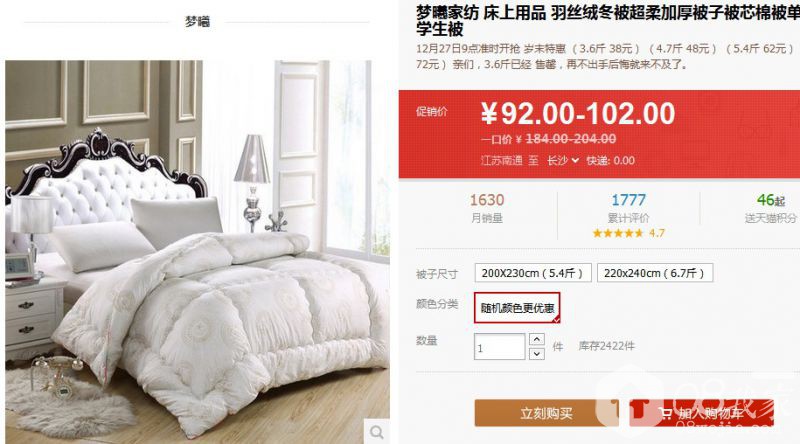Click the 4.7 rating score
Screen dimensions: 800x444
pyautogui.click(x=657, y=233)
